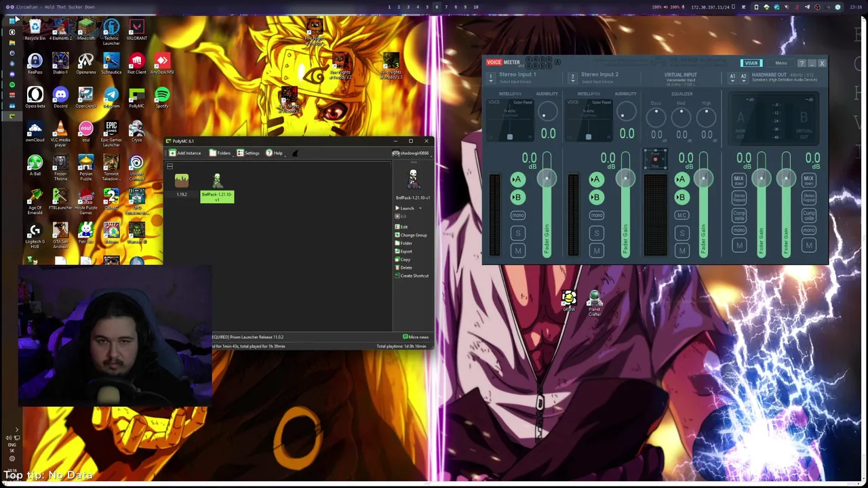868x488 pixels.
Task: Open the Help dropdown in PollyMC
Action: [275, 153]
